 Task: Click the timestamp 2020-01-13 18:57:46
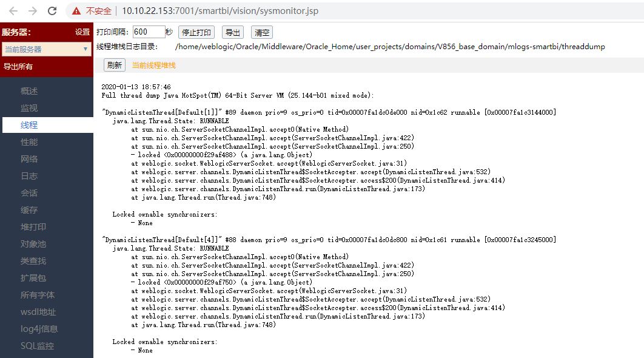click(x=136, y=87)
